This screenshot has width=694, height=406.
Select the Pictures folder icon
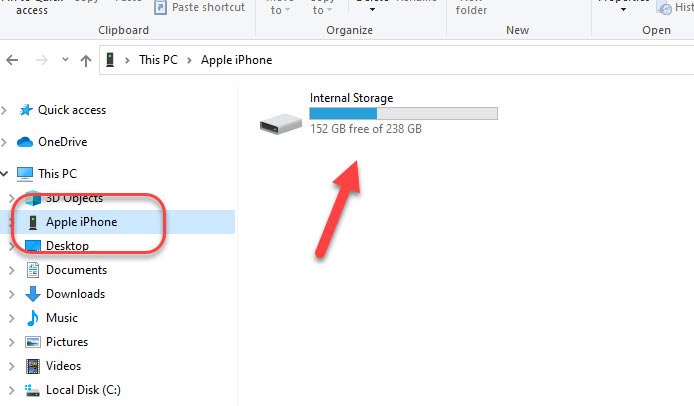click(x=33, y=342)
